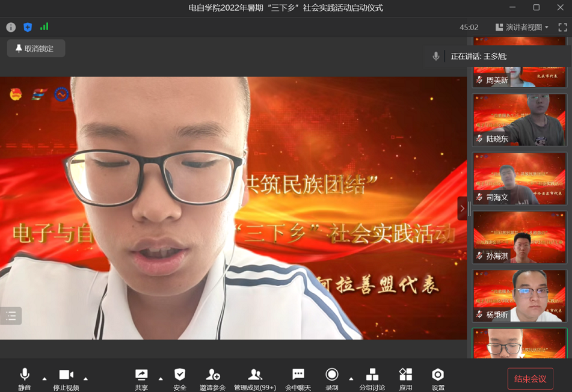Open the Speaker View (演讲者视图) dropdown
The width and height of the screenshot is (572, 392).
pyautogui.click(x=522, y=27)
